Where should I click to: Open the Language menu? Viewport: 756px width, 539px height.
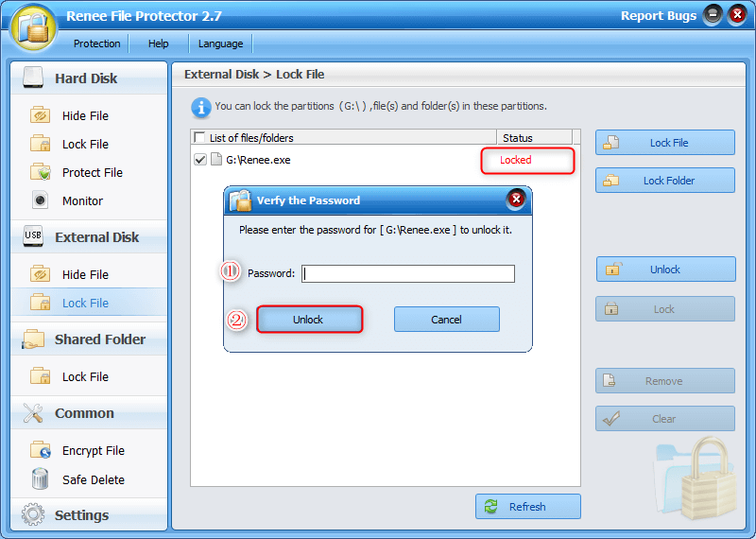(221, 43)
